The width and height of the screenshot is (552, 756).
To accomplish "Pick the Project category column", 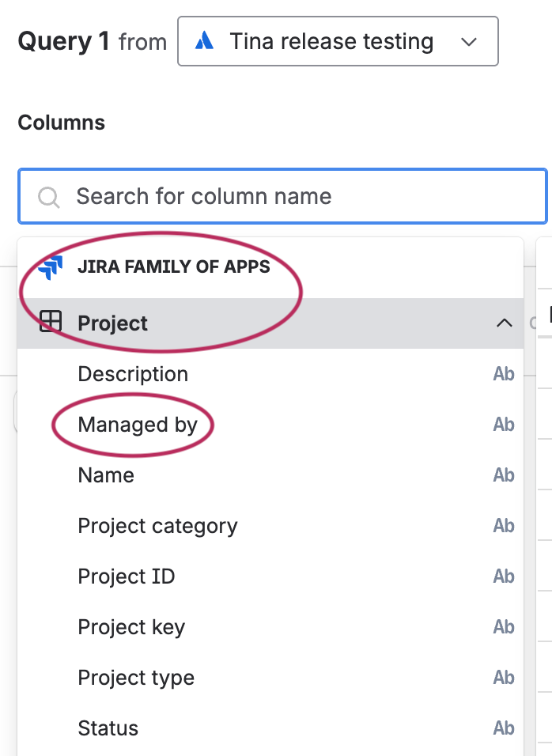I will tap(157, 526).
